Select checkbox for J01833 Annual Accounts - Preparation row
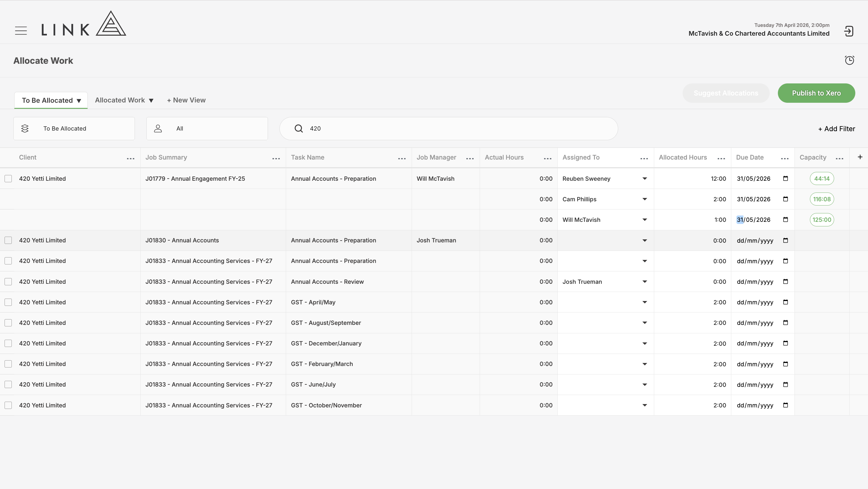This screenshot has width=868, height=489. [8, 261]
